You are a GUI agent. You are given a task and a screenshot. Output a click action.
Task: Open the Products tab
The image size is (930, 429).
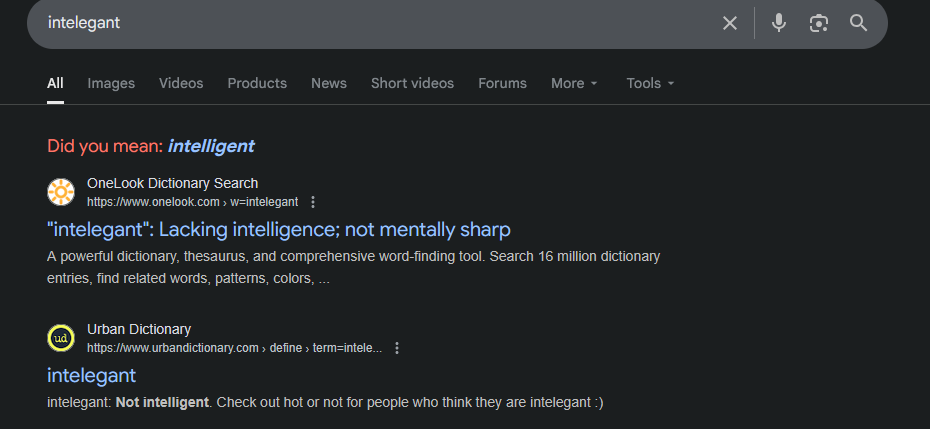click(x=257, y=84)
